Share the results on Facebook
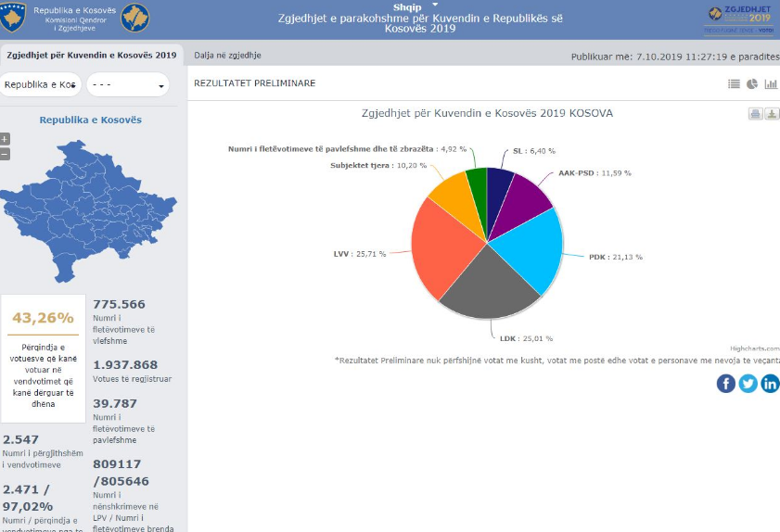780x532 pixels. (726, 383)
